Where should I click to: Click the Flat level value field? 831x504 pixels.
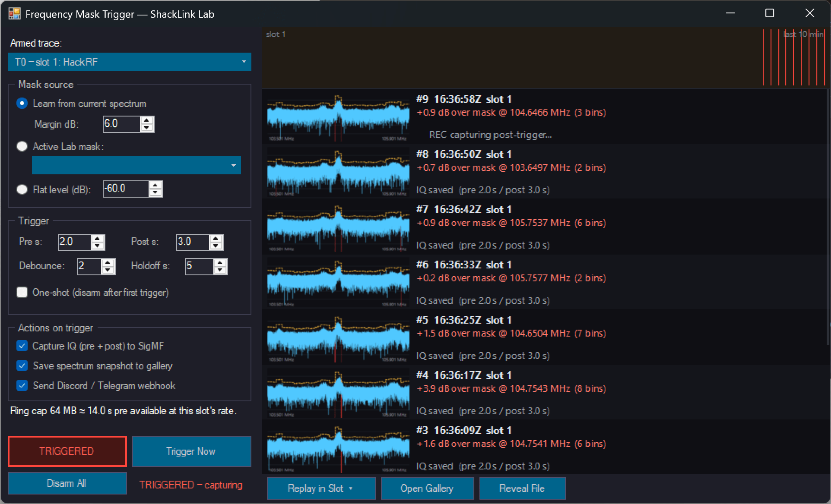point(126,189)
